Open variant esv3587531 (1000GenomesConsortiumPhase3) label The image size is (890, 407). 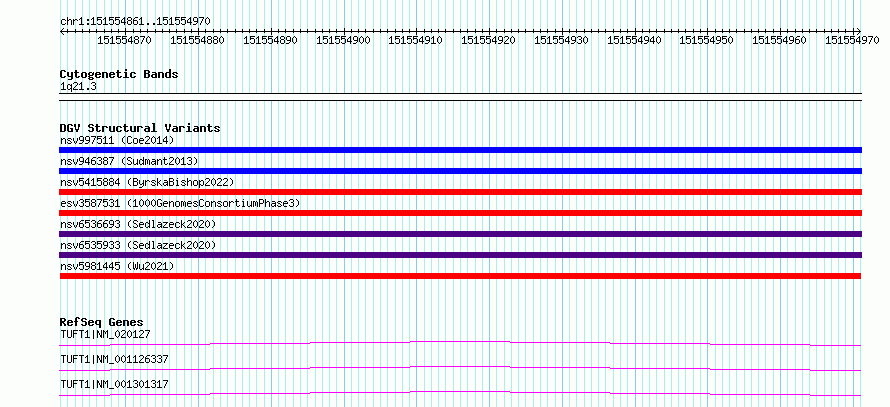pyautogui.click(x=180, y=203)
